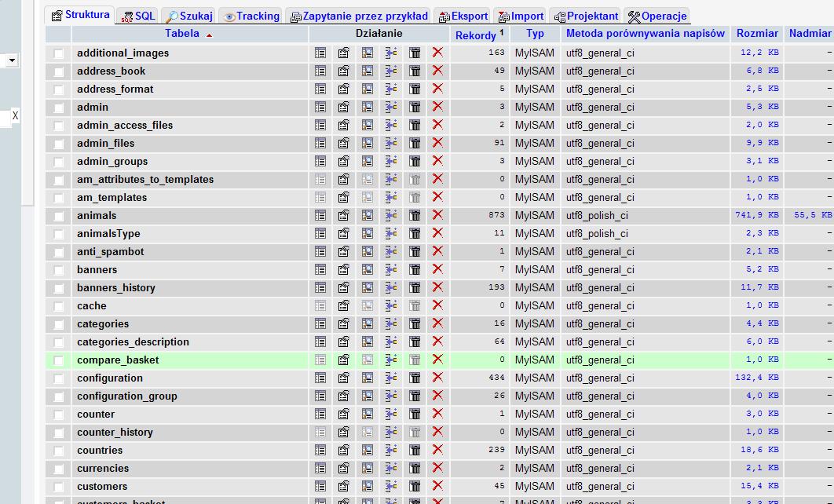Empty the configuration table via trash icon
Image resolution: width=834 pixels, height=504 pixels.
[x=415, y=378]
